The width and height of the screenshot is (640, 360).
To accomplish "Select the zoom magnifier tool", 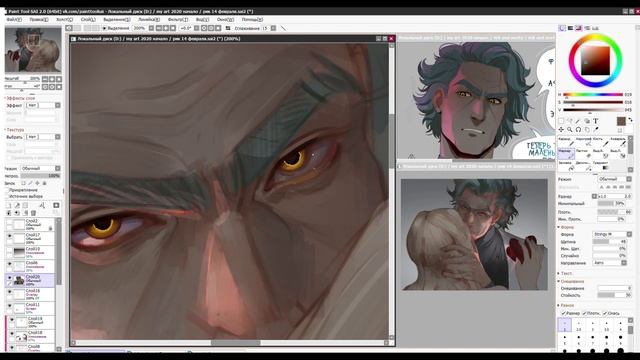I will coord(570,129).
